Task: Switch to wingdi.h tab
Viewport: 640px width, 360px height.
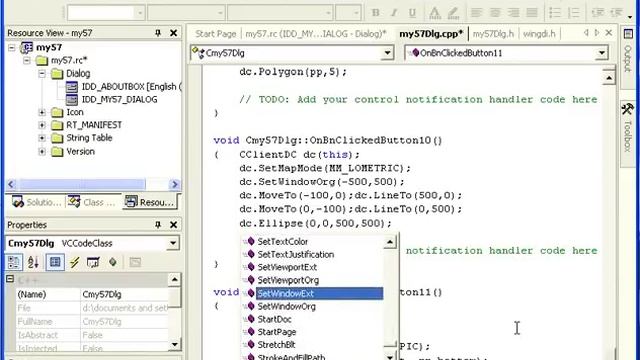Action: point(539,34)
